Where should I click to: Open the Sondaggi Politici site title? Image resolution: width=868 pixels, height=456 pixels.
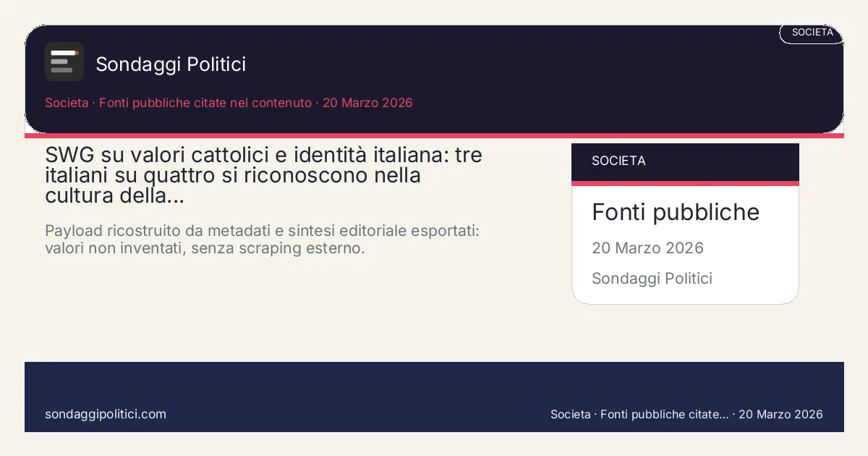point(171,64)
